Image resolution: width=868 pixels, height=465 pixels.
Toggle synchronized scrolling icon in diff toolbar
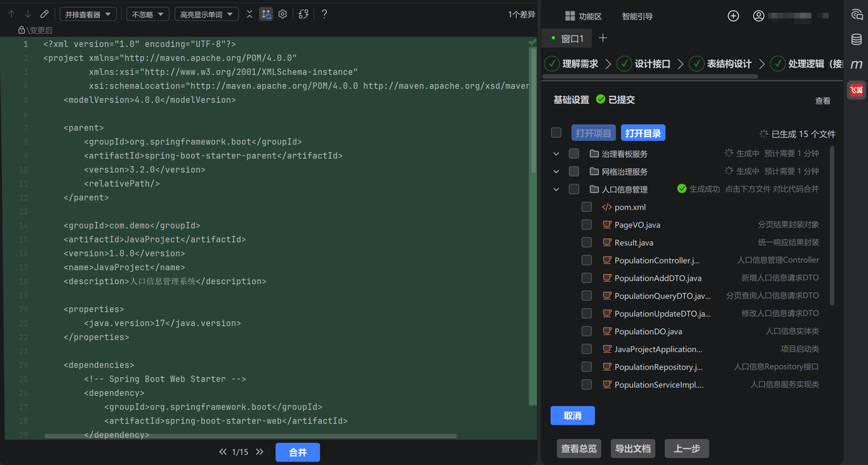pyautogui.click(x=267, y=14)
